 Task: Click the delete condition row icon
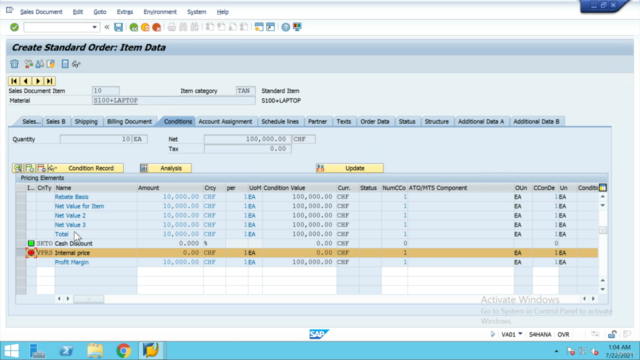[x=41, y=168]
